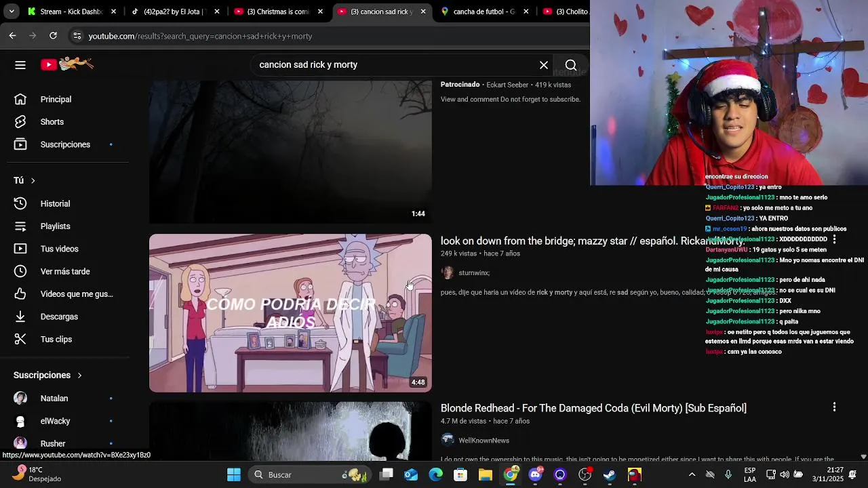The height and width of the screenshot is (488, 868).
Task: Click the search magnifier button
Action: 571,65
